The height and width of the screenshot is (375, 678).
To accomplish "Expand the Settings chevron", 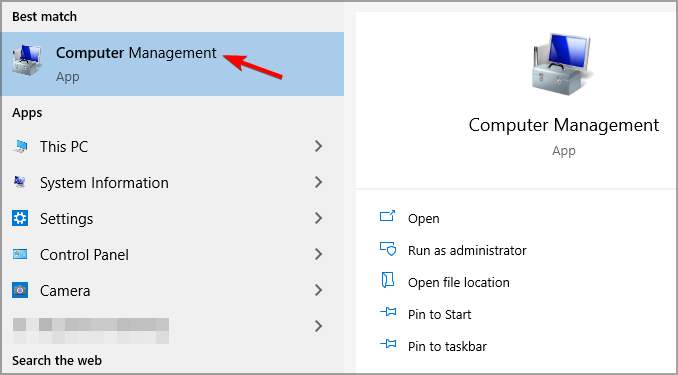I will (x=319, y=218).
